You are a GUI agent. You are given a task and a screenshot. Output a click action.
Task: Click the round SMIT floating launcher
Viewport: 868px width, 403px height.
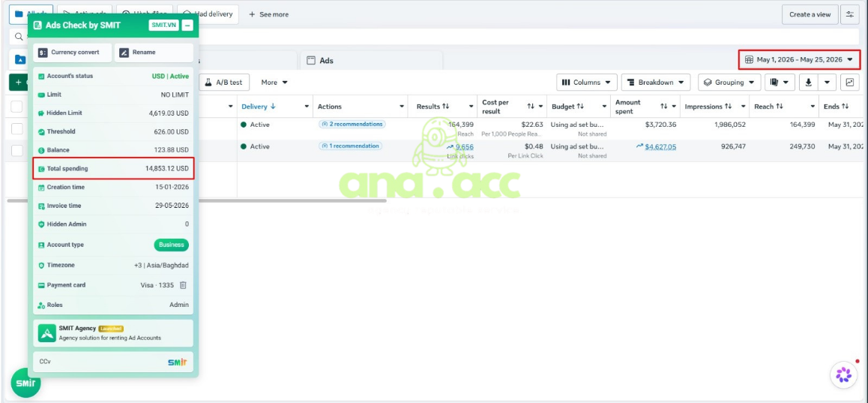25,383
